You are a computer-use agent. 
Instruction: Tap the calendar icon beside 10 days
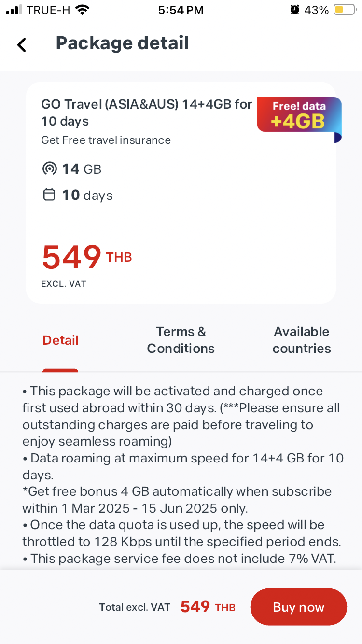click(49, 195)
